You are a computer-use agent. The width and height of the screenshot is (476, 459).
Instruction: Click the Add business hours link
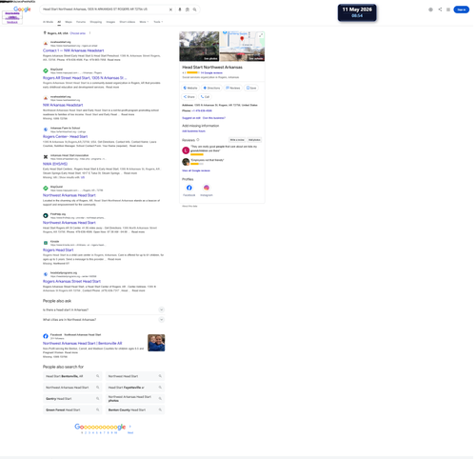pos(193,131)
